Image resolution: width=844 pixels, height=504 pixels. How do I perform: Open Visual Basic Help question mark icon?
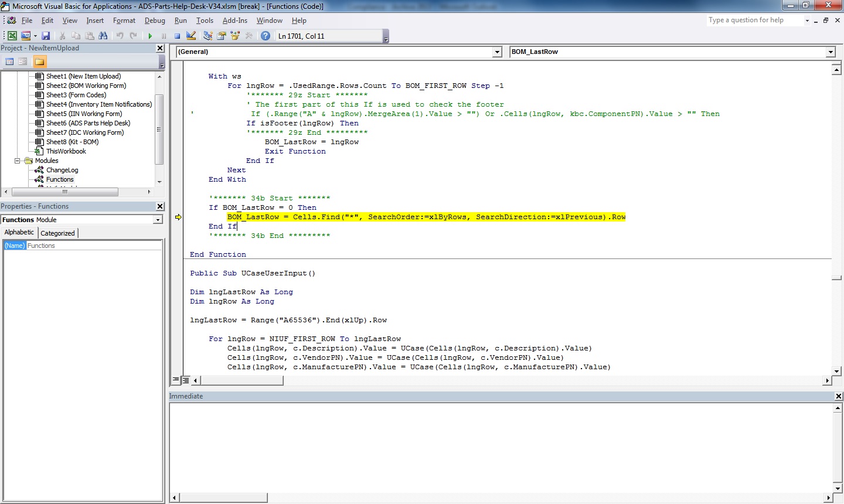point(266,36)
